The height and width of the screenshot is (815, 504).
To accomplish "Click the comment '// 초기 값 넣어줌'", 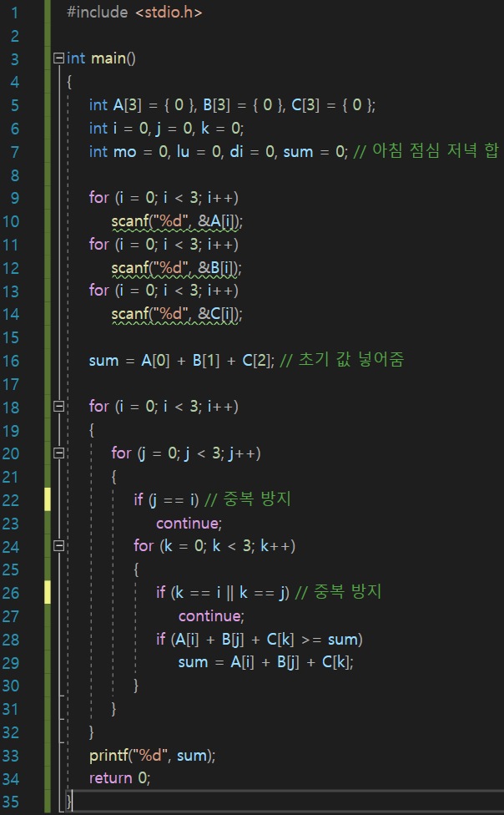I will pos(342,360).
